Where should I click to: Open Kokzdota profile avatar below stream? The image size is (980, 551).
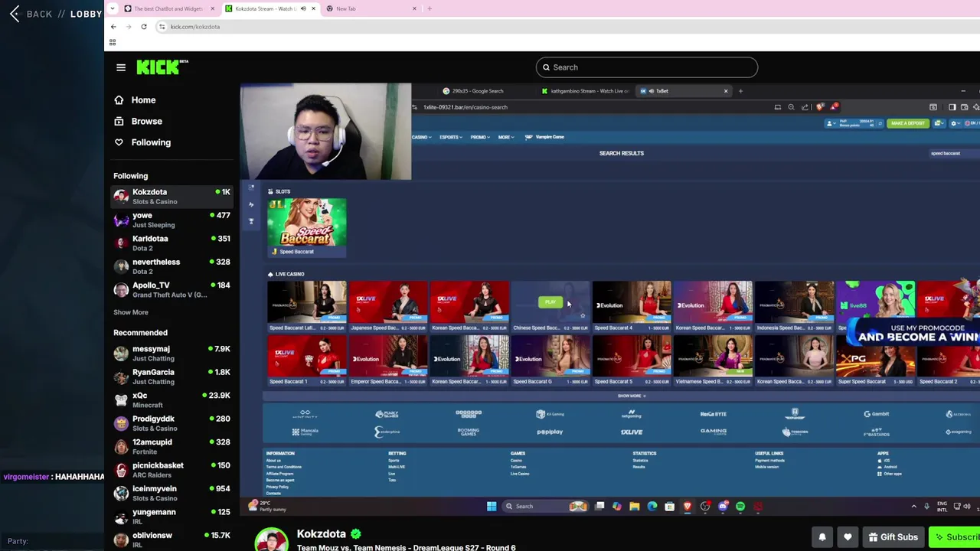click(271, 540)
